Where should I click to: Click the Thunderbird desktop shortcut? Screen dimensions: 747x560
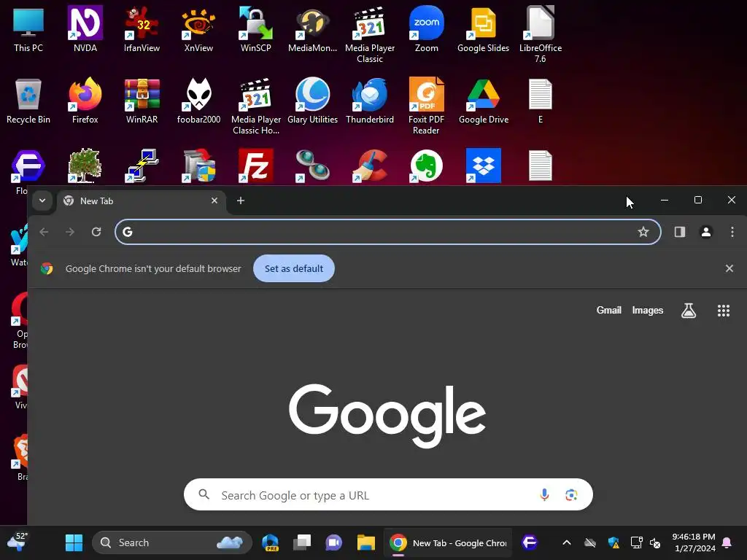click(370, 101)
